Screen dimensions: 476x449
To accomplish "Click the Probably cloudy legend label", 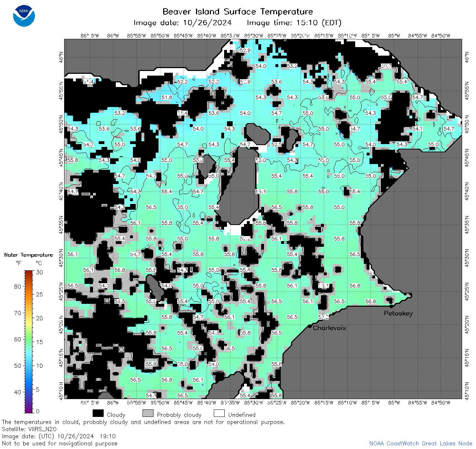I will point(179,415).
